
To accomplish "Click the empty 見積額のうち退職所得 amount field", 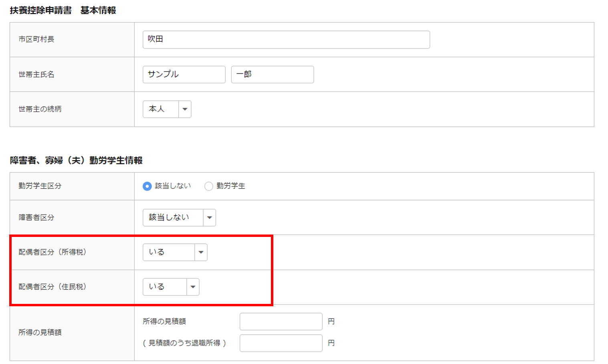I will 281,343.
